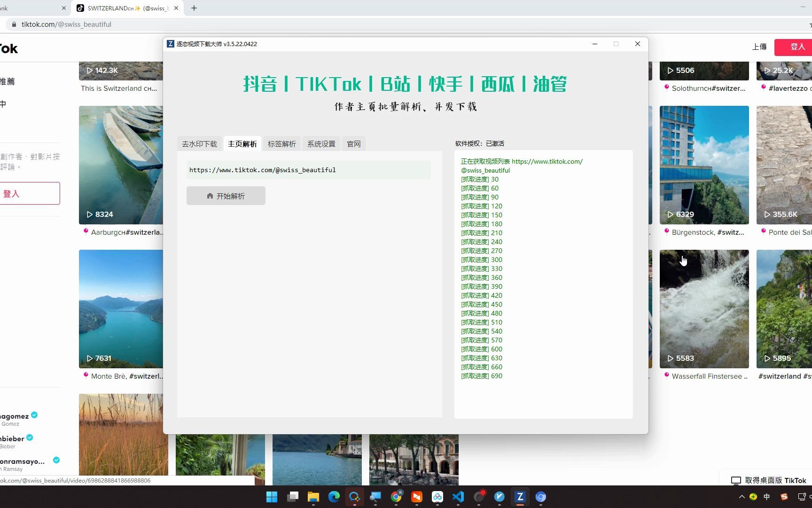The height and width of the screenshot is (508, 812).
Task: Click the browser address bar URL
Action: pyautogui.click(x=66, y=24)
